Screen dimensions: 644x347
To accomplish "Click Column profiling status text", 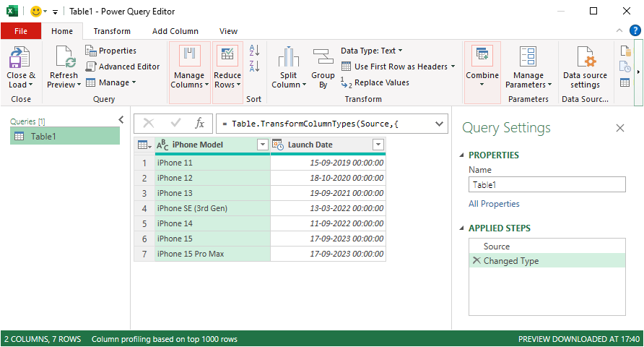I will click(165, 339).
